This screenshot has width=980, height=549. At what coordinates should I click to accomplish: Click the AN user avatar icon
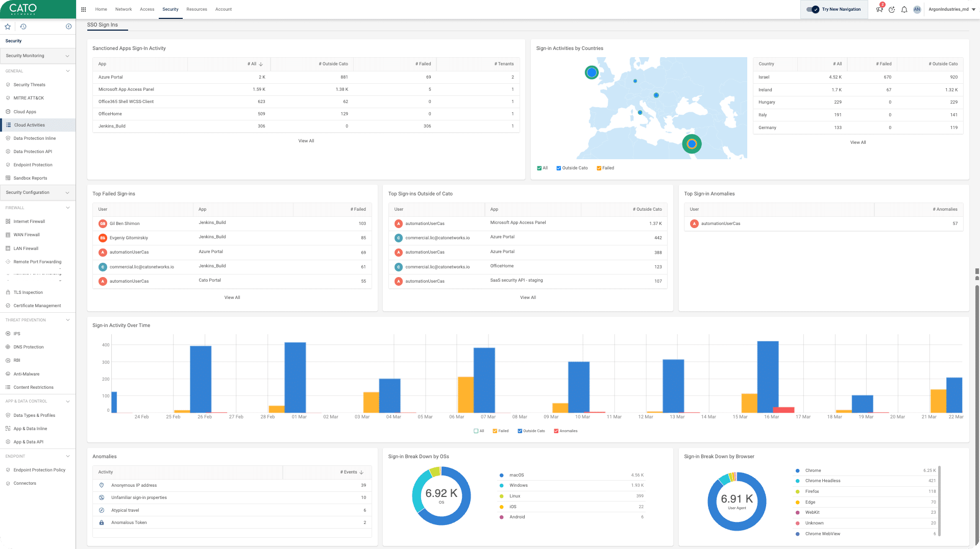click(917, 9)
